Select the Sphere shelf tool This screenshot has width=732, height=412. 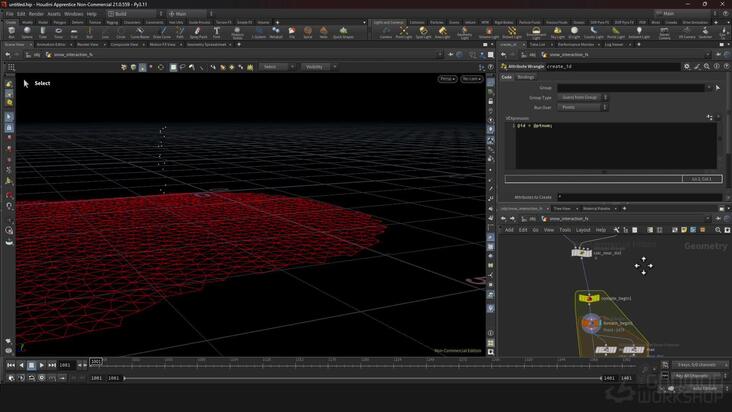(27, 32)
